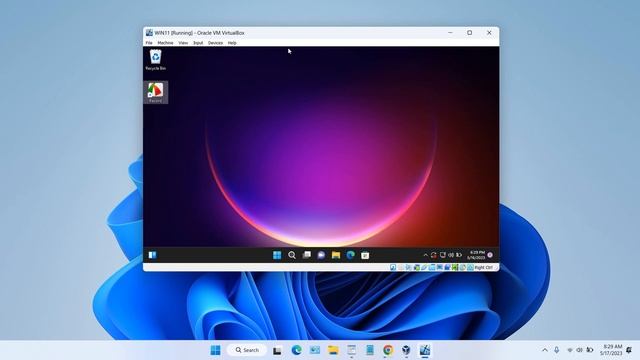Open the guest clock and date
This screenshot has width=640, height=360.
pyautogui.click(x=476, y=255)
